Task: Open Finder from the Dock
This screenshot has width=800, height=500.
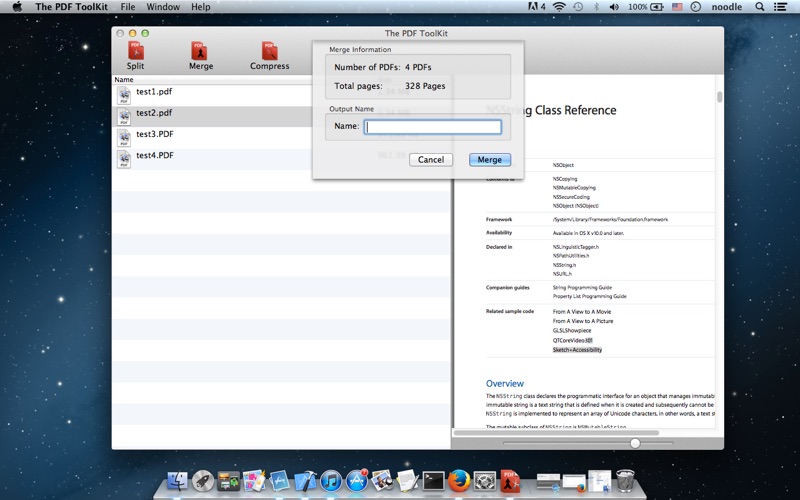Action: [x=178, y=481]
